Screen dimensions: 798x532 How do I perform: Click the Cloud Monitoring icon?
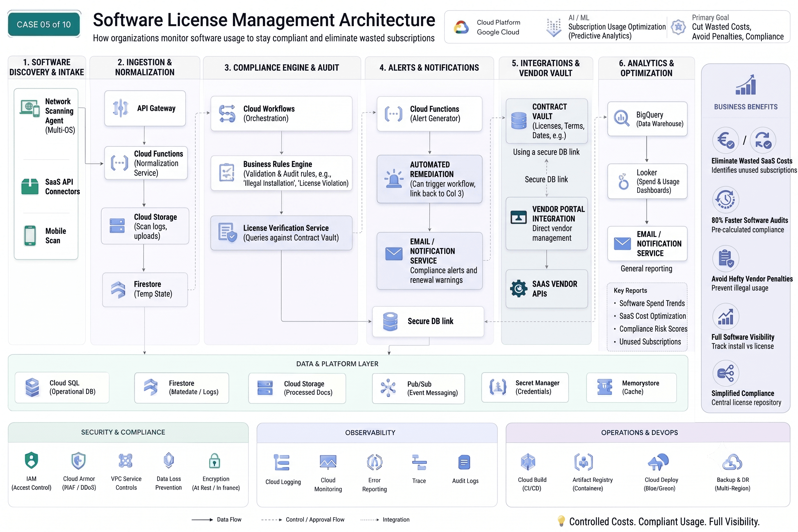328,462
